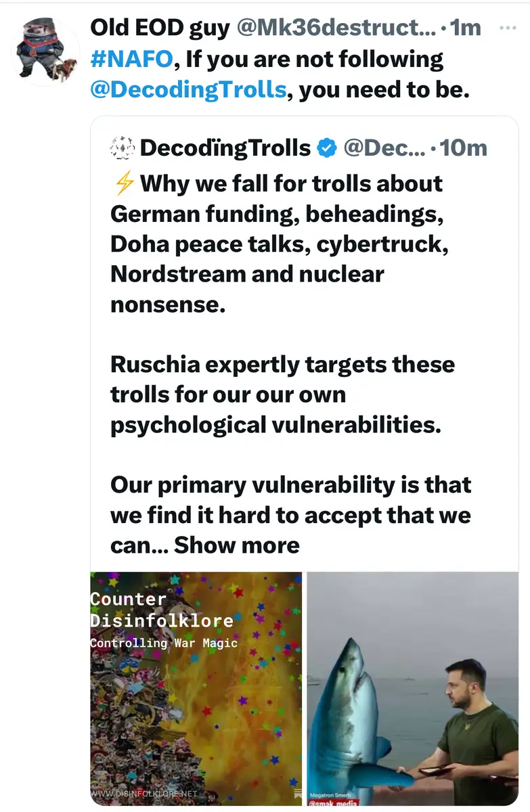Click the Old EOD guy display name
The width and height of the screenshot is (530, 812).
tap(159, 27)
